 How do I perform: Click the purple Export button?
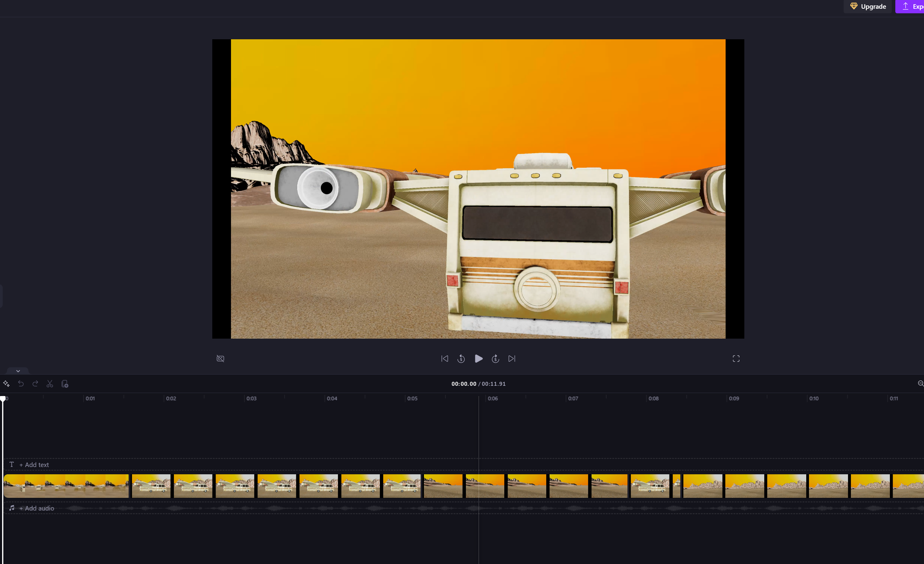point(910,6)
